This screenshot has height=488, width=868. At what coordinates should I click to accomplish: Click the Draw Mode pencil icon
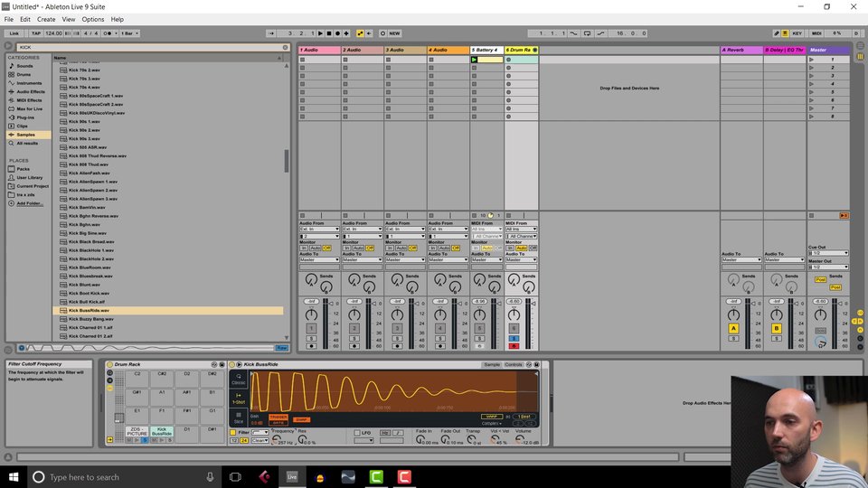pos(776,33)
